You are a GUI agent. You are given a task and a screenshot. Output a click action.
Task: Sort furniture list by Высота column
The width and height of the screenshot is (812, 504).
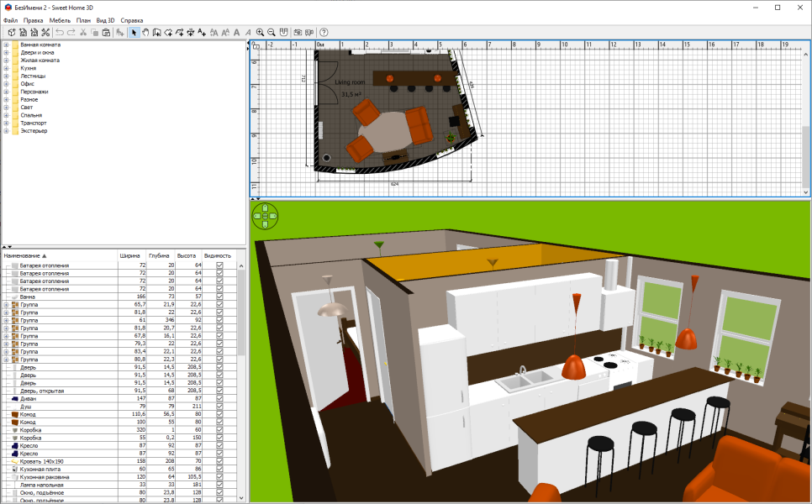(187, 255)
